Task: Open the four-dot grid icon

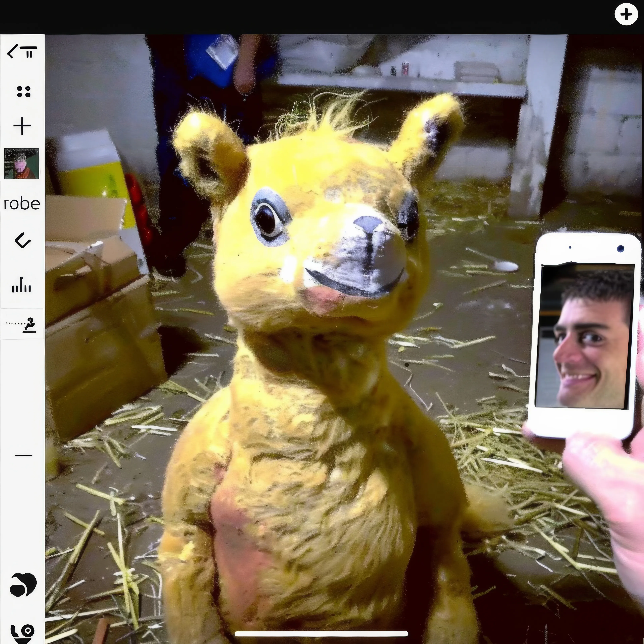Action: (x=24, y=92)
